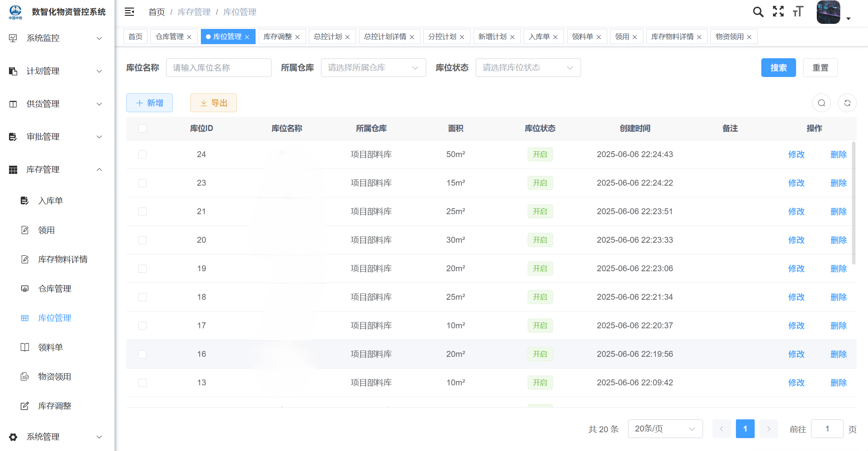Click the 新增 button
Image resolution: width=868 pixels, height=451 pixels.
click(x=149, y=103)
